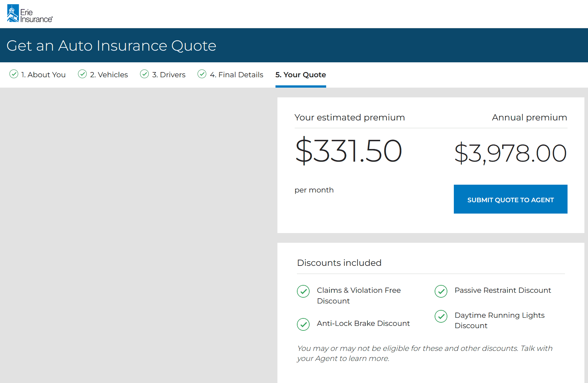Click the About You step checkmark icon
The image size is (588, 383).
[x=14, y=74]
